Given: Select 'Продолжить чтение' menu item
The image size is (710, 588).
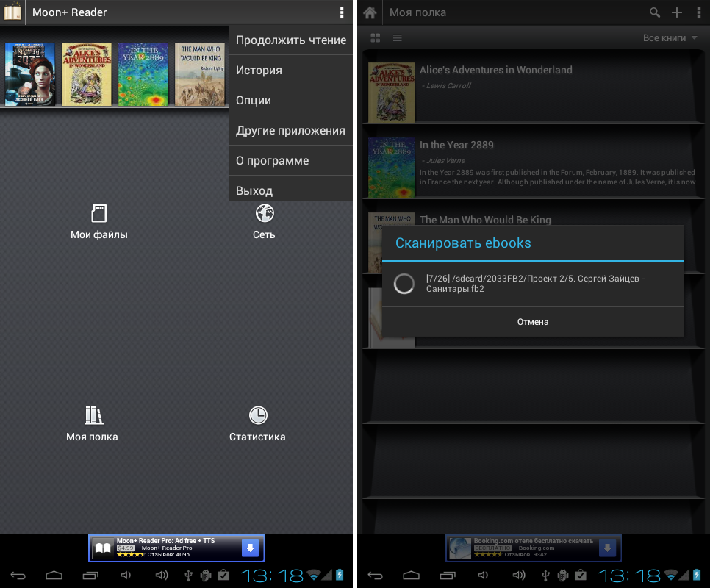Looking at the screenshot, I should click(291, 40).
